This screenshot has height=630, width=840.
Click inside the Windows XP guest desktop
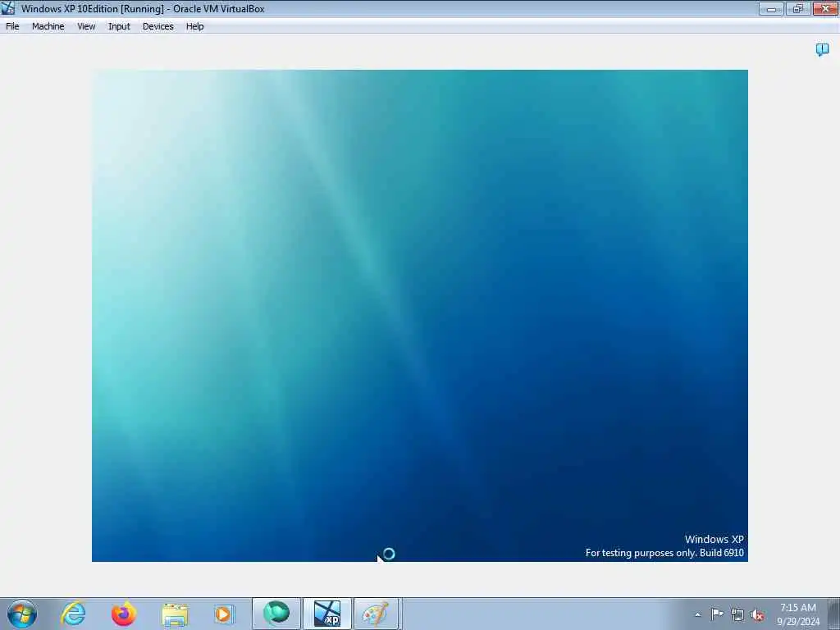[419, 316]
